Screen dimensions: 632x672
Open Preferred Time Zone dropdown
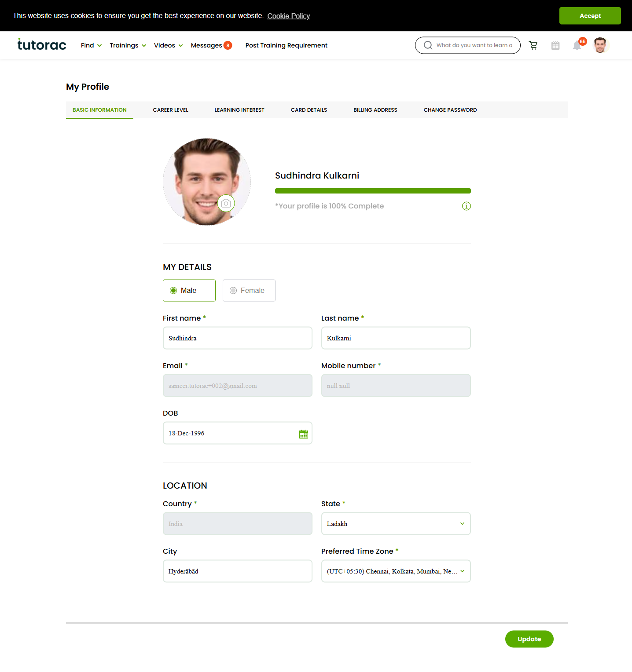click(396, 571)
